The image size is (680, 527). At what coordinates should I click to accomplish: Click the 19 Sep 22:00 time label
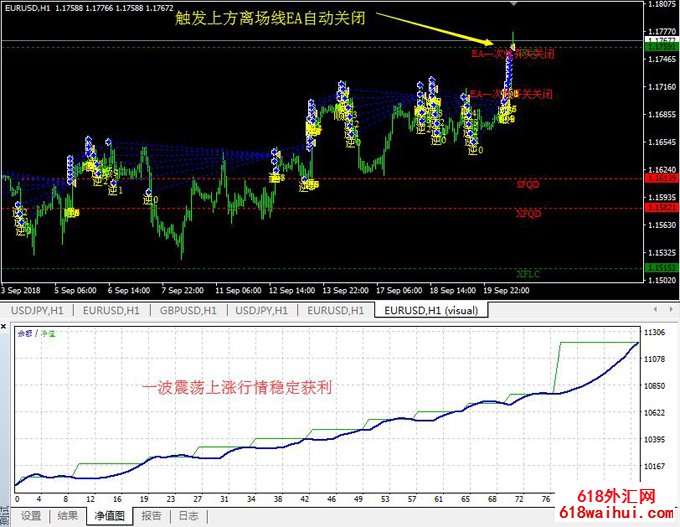click(507, 291)
